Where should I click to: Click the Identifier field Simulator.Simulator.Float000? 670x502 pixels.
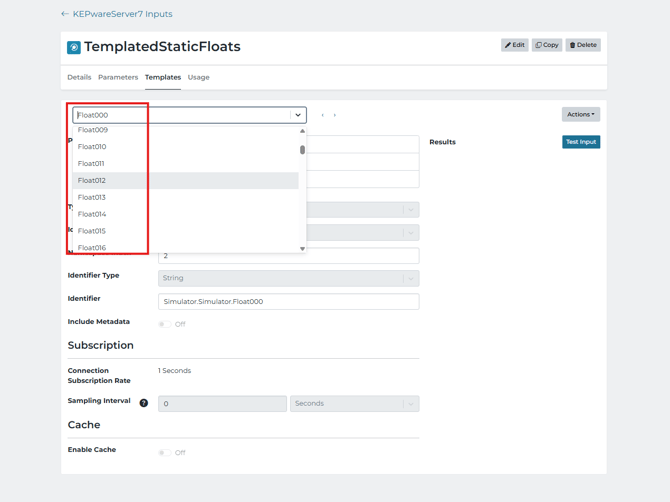(288, 302)
